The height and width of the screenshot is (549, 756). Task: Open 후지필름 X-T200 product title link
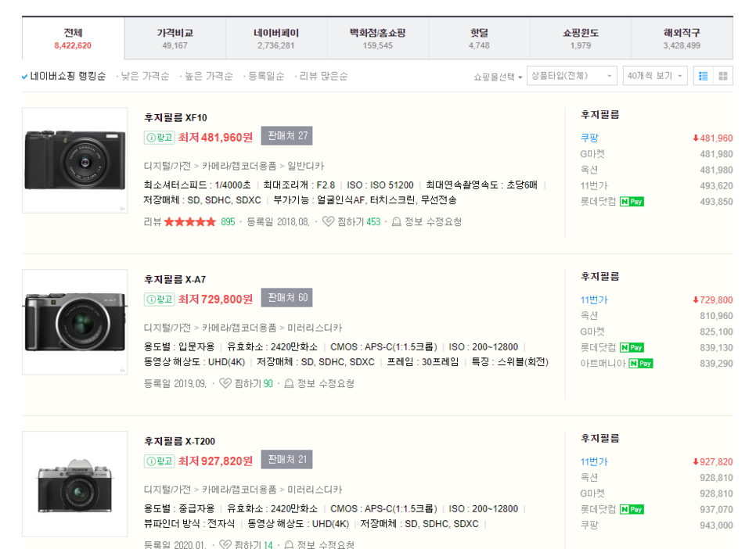tap(179, 441)
